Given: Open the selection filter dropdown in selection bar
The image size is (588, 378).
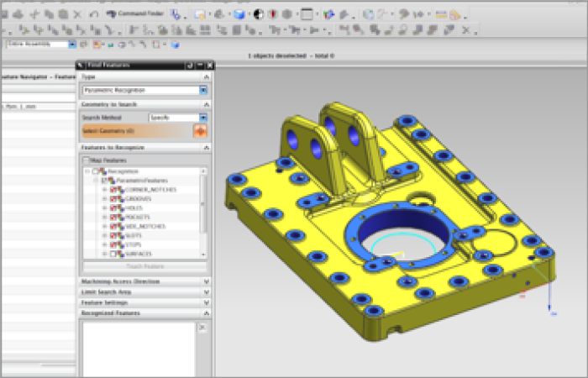Looking at the screenshot, I should click(72, 45).
